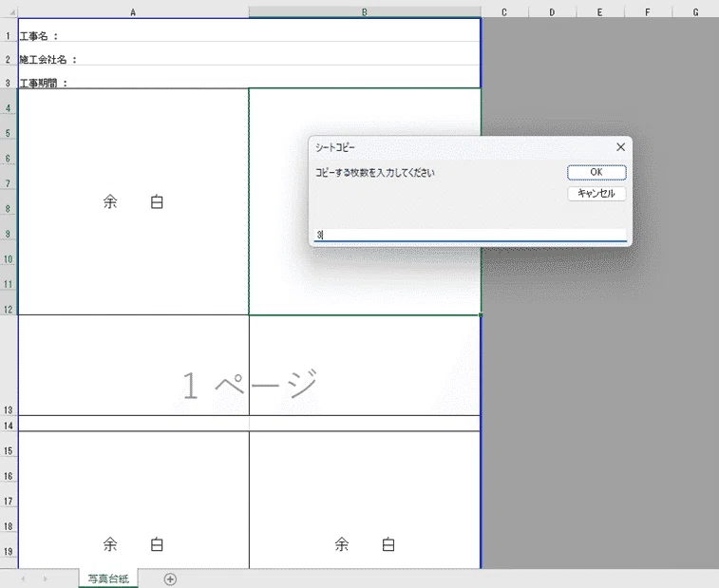Screen dimensions: 719x588
Task: Open the 写真台紙 sheet tab
Action: 108,579
